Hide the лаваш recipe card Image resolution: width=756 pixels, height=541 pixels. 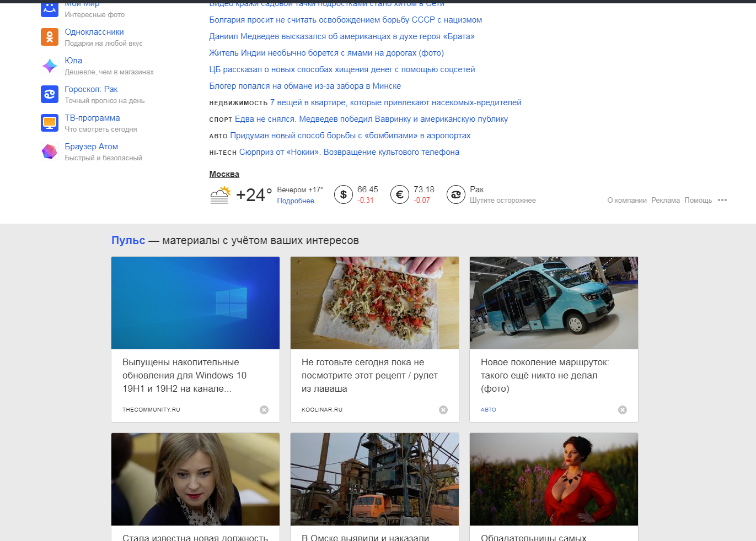pos(443,410)
